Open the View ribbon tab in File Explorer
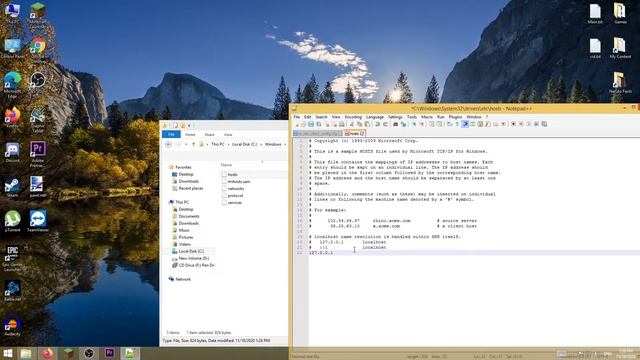 coord(228,134)
